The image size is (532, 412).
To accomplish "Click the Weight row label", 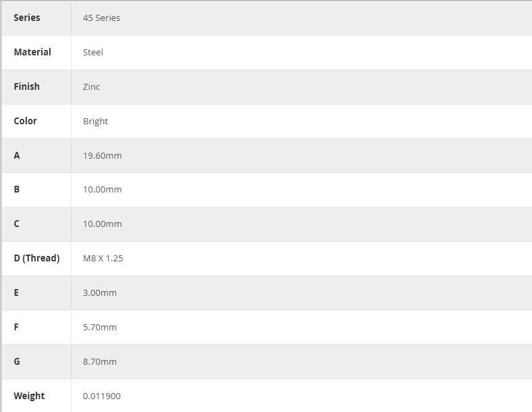I will [x=29, y=396].
